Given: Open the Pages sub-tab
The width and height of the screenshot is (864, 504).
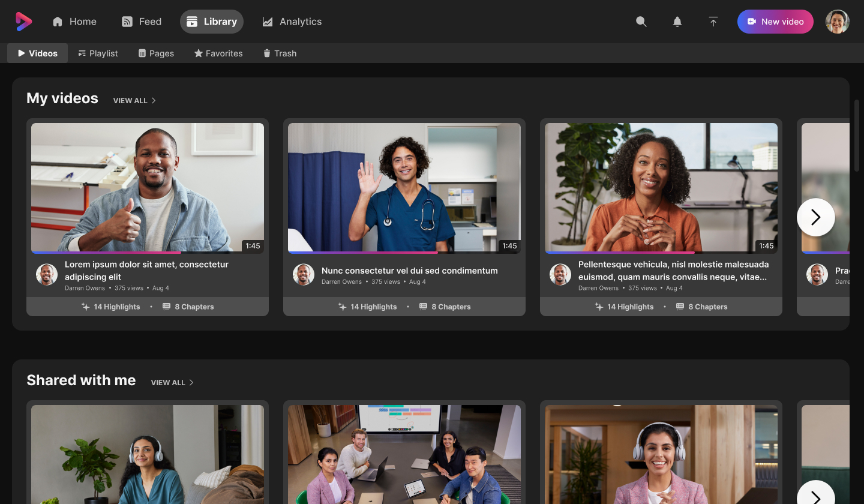Looking at the screenshot, I should 156,53.
